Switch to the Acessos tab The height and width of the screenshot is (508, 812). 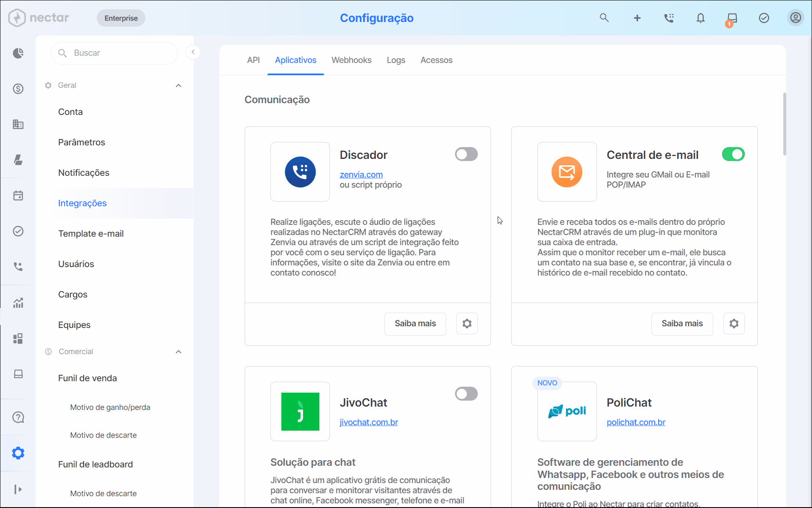point(436,60)
